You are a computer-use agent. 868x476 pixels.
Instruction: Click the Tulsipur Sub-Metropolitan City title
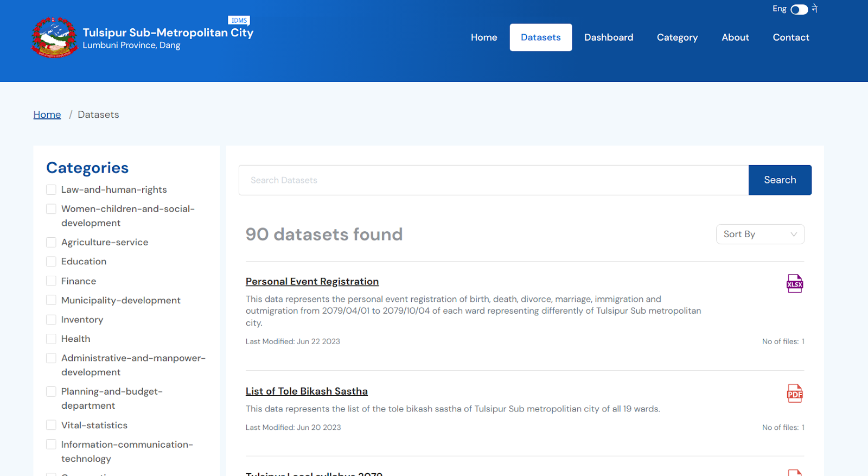168,33
